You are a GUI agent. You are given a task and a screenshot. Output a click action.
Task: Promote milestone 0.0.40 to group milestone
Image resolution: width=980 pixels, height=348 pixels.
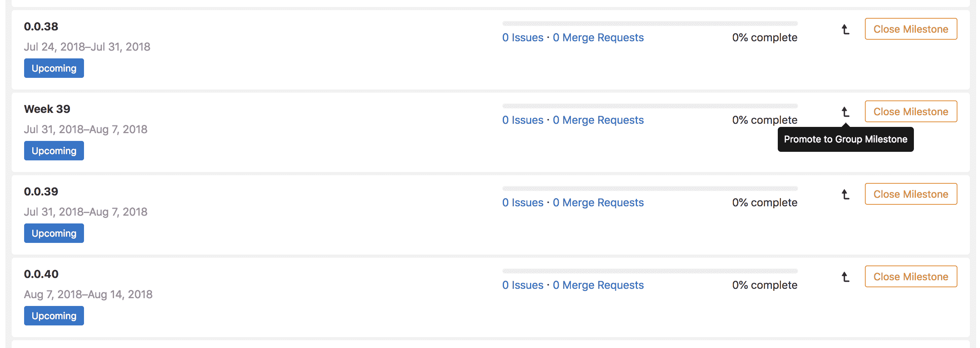click(x=846, y=277)
